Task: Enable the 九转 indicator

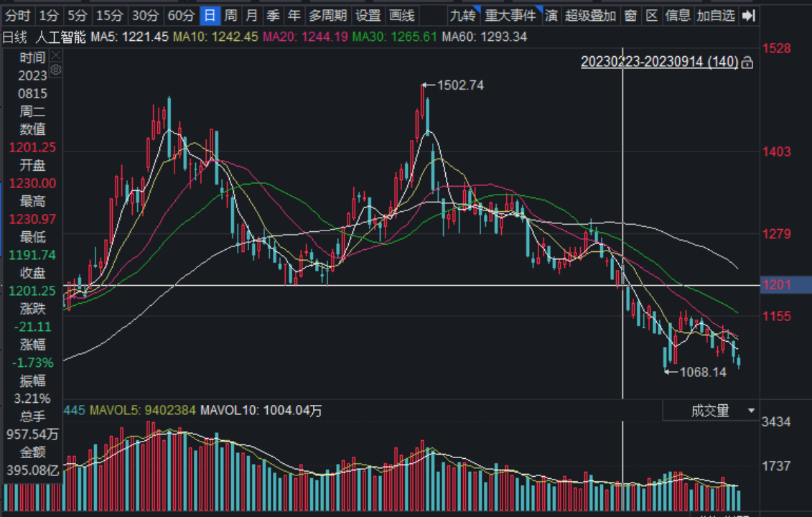Action: 463,15
